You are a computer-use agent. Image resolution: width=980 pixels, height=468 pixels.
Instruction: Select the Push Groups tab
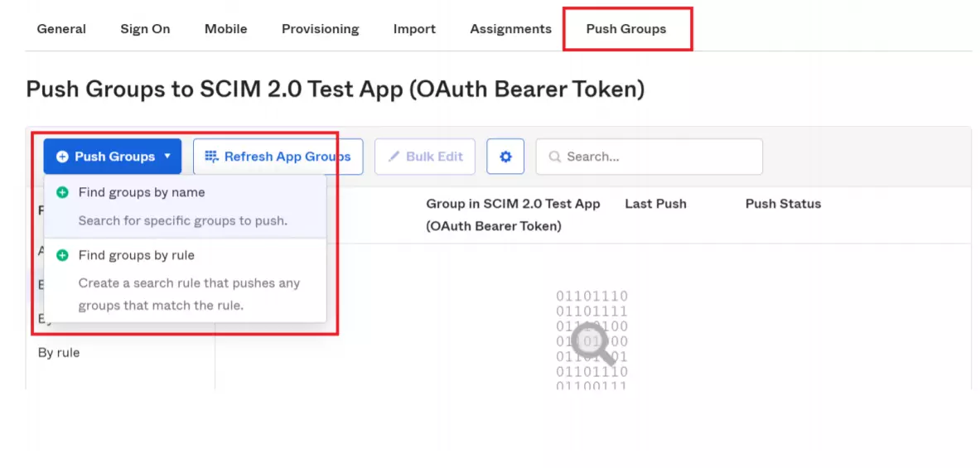point(625,29)
